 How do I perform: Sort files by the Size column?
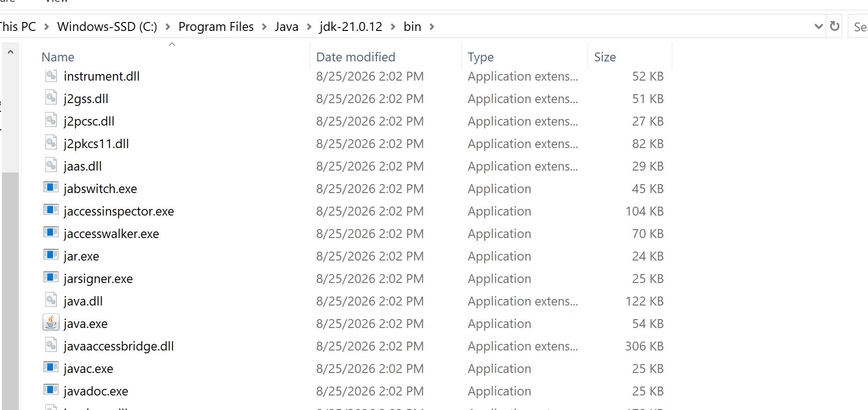(605, 57)
